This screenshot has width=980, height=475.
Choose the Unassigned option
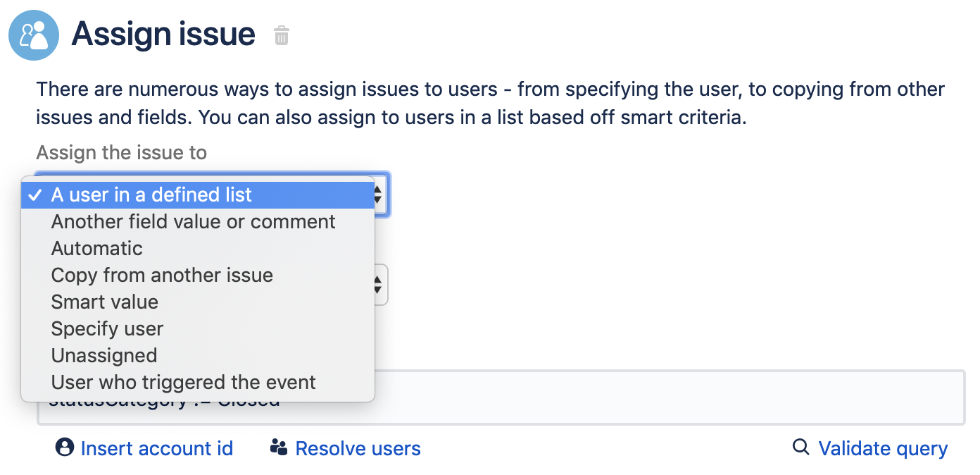click(x=103, y=356)
